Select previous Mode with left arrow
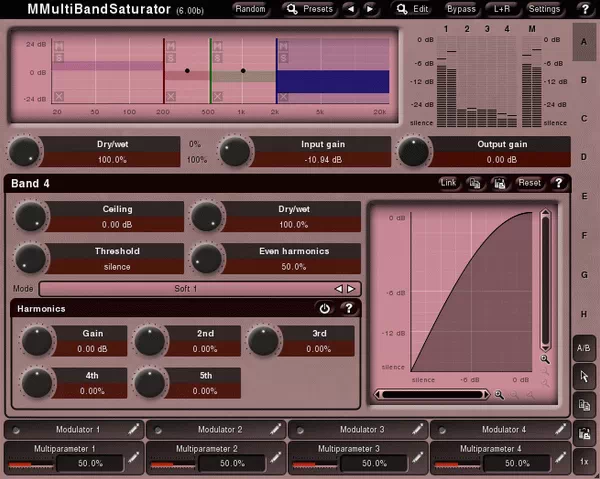This screenshot has width=600, height=479. [338, 289]
